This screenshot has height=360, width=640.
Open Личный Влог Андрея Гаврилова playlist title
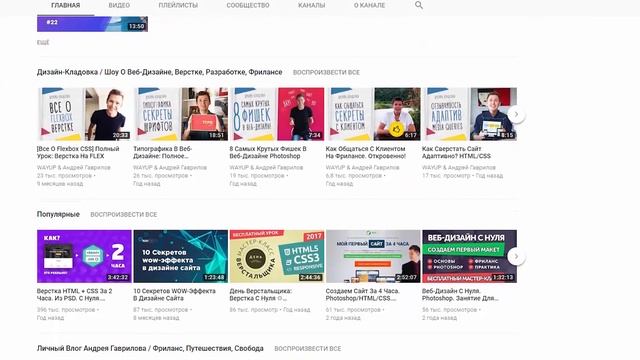click(x=150, y=349)
